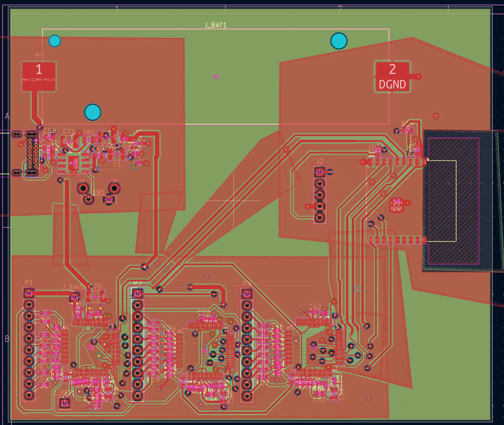Select the DGND pad of capacitor C70
Viewport: 504px width, 425px height.
pyautogui.click(x=102, y=297)
